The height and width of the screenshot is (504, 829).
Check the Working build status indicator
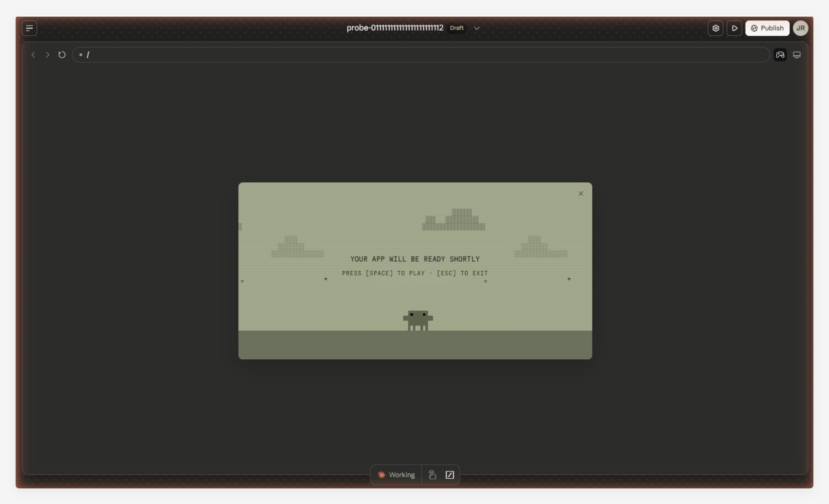tap(396, 474)
